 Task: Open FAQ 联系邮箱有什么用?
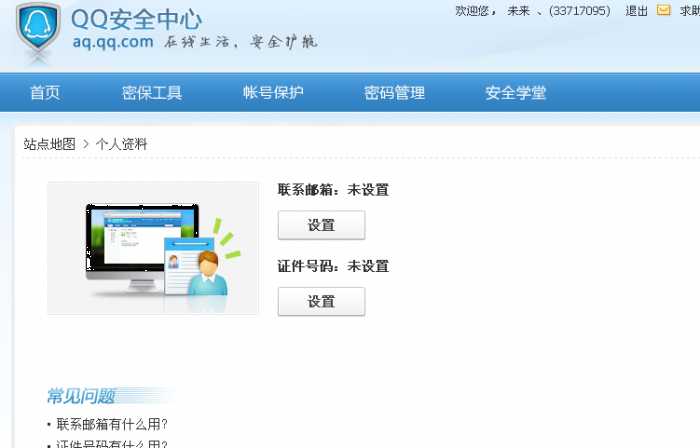(112, 424)
